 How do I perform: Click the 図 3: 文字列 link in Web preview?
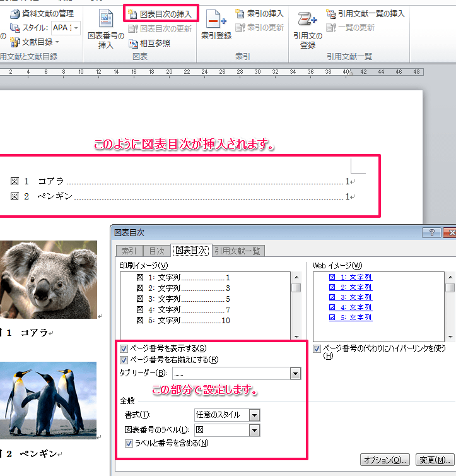tap(351, 297)
